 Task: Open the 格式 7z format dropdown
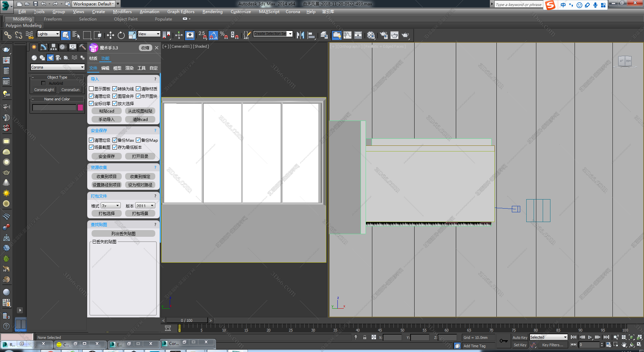coord(111,206)
